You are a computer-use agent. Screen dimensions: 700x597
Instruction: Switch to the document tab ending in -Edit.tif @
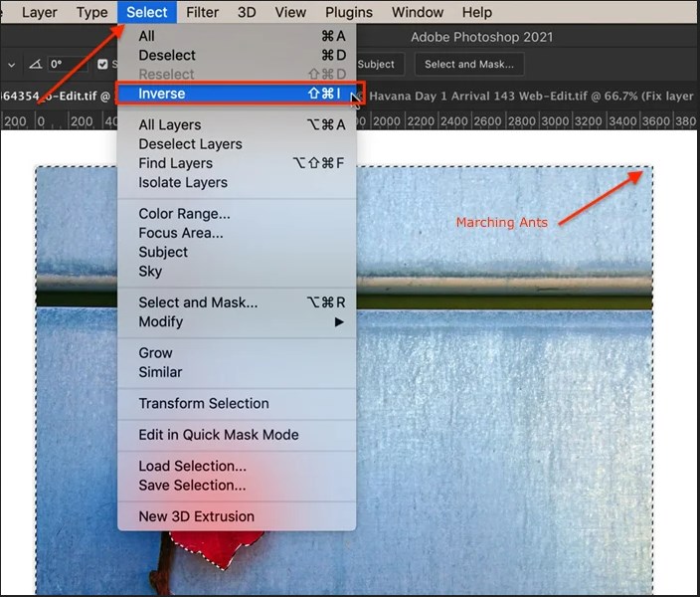[57, 97]
